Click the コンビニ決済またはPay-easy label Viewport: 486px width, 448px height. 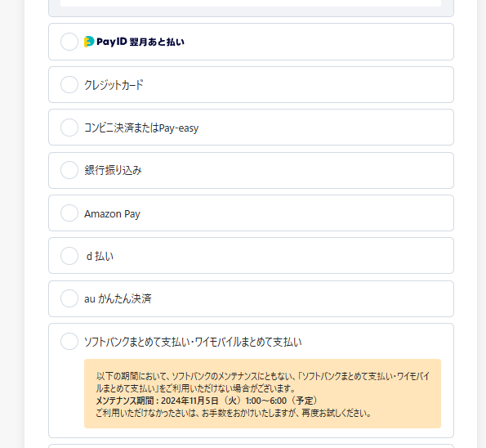coord(141,128)
